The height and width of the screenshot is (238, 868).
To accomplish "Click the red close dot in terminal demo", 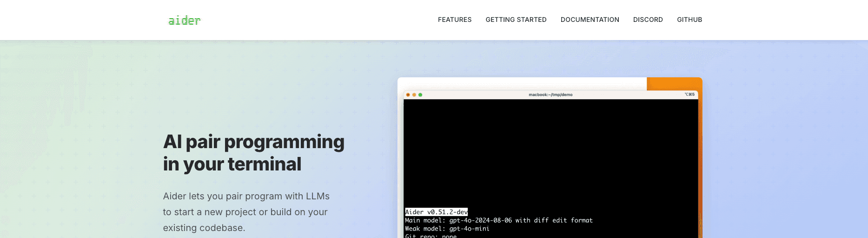I will click(408, 95).
